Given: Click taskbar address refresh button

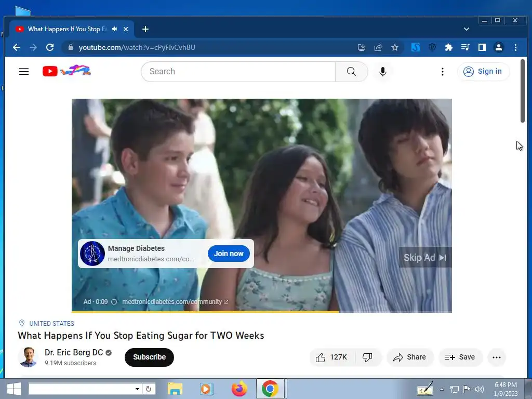Looking at the screenshot, I should (149, 389).
